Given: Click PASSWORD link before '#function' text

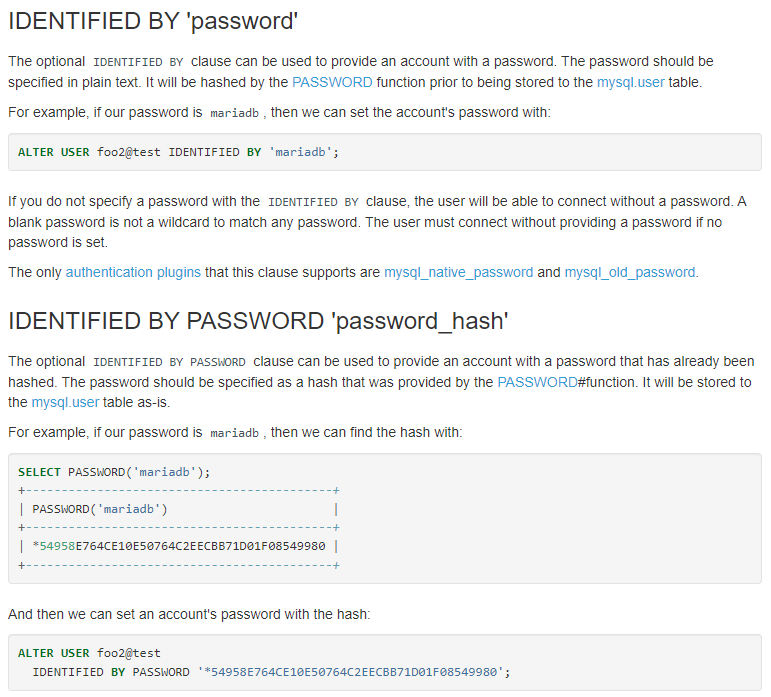Looking at the screenshot, I should click(537, 382).
